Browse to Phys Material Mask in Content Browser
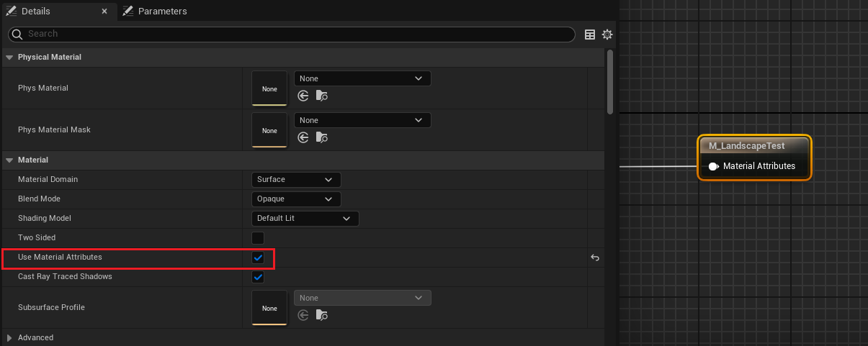 (x=322, y=137)
